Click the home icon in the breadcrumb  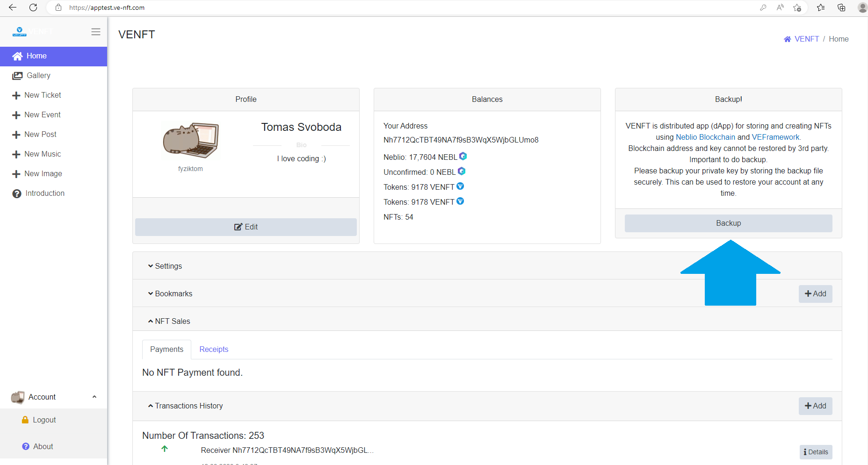(788, 39)
